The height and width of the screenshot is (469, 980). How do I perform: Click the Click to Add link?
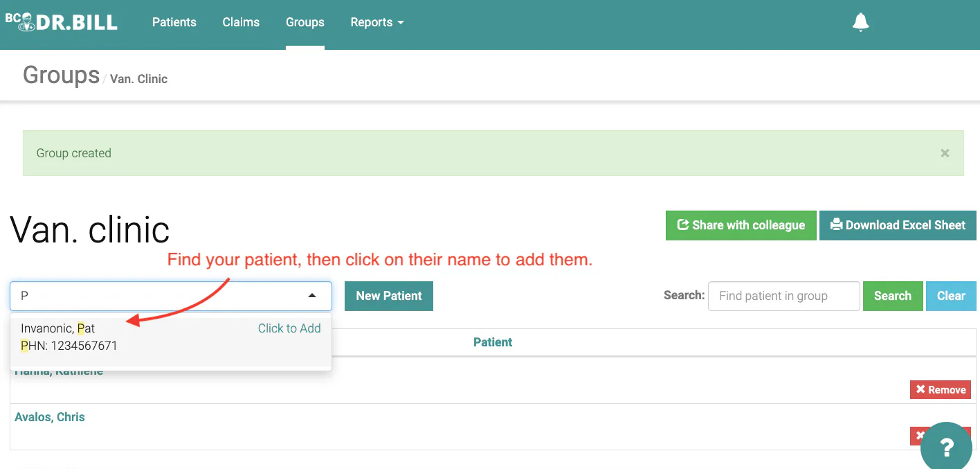[289, 328]
